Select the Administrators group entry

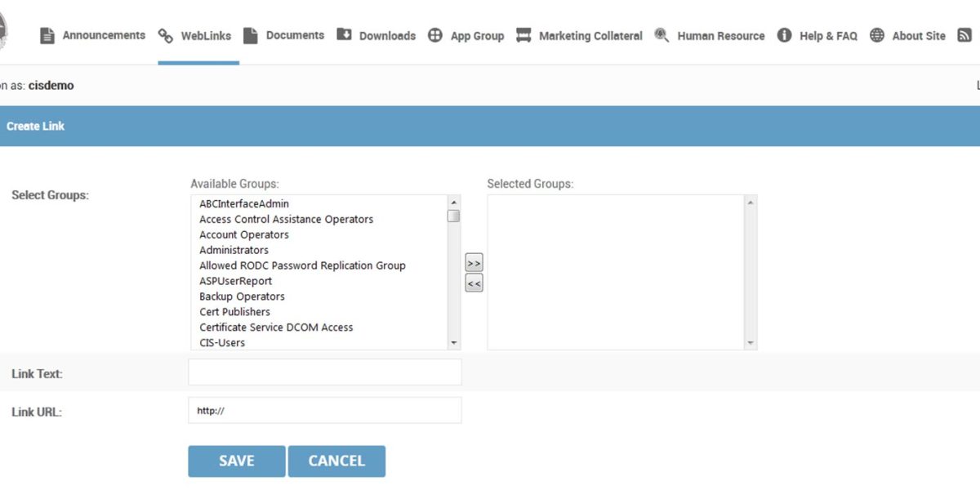[234, 250]
